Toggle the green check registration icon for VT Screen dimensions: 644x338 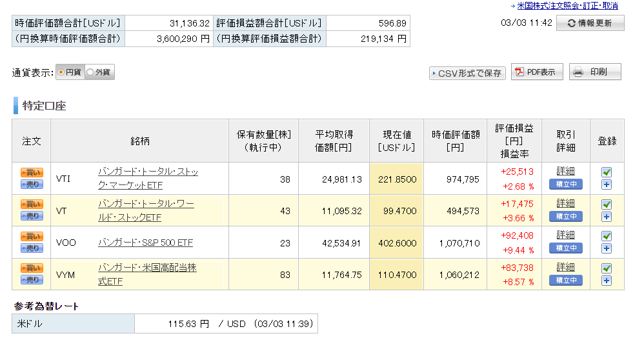[x=607, y=204]
